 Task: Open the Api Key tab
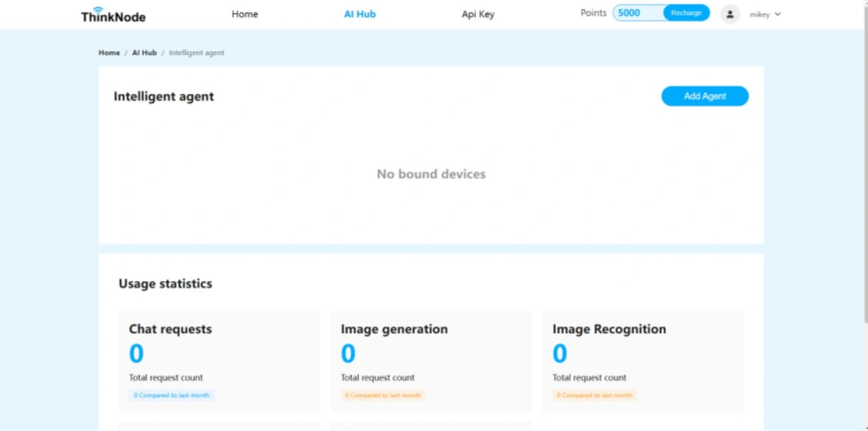(478, 14)
